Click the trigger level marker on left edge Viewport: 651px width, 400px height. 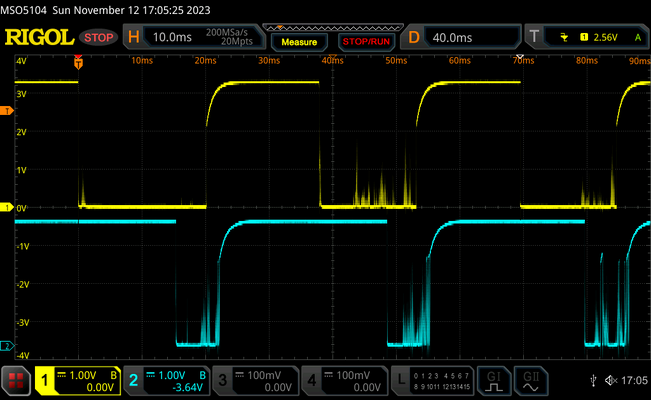[7, 110]
